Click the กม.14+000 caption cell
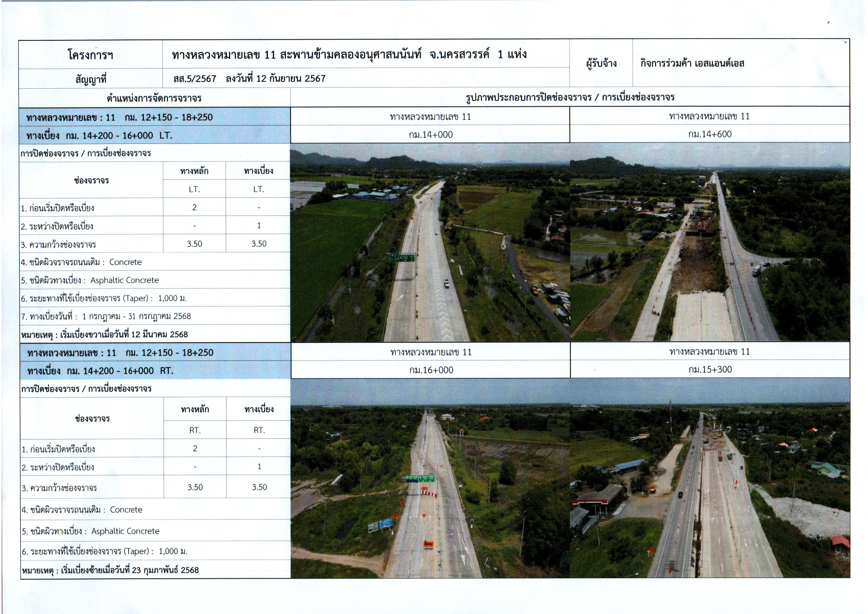The width and height of the screenshot is (868, 614). click(430, 135)
